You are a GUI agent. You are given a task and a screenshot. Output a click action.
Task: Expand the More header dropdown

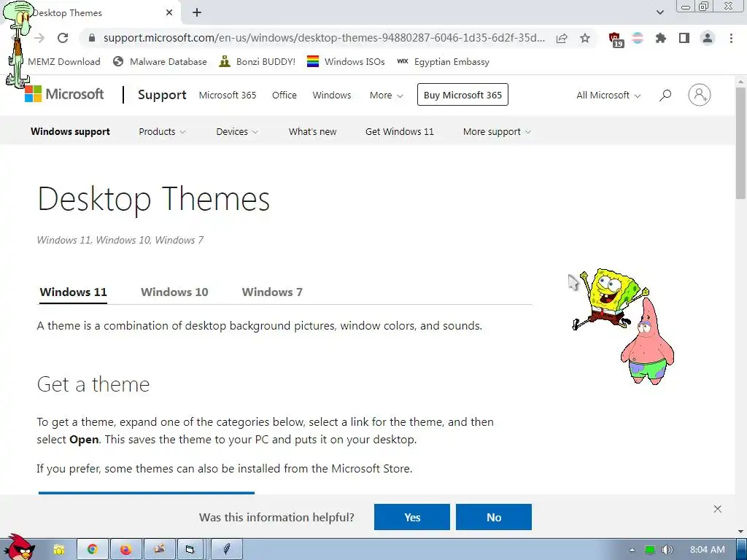point(387,96)
